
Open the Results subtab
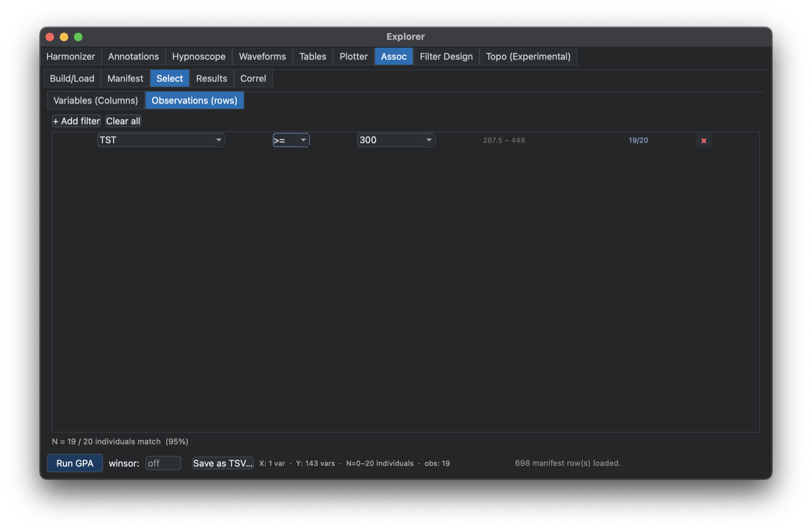click(212, 79)
